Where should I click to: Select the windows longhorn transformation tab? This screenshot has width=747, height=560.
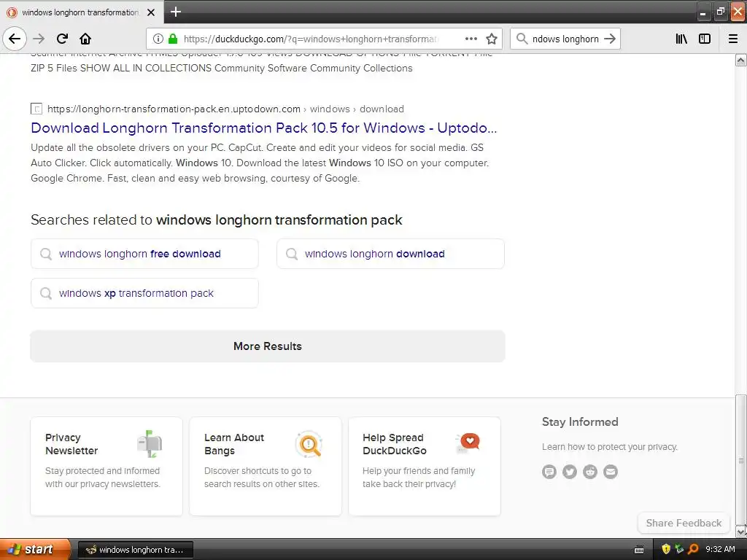(82, 12)
